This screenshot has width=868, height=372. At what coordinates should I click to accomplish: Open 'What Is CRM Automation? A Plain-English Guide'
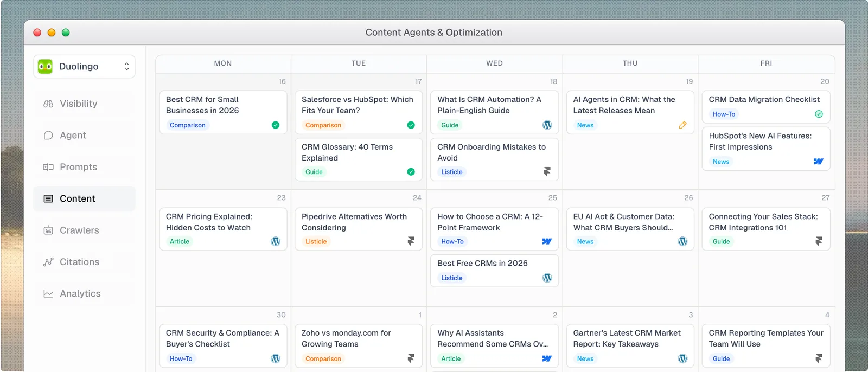coord(489,105)
